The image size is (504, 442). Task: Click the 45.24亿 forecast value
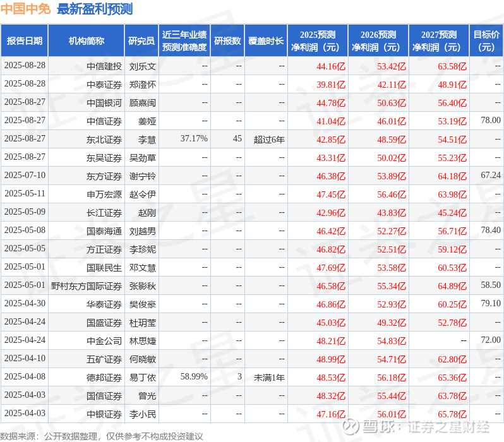452,213
